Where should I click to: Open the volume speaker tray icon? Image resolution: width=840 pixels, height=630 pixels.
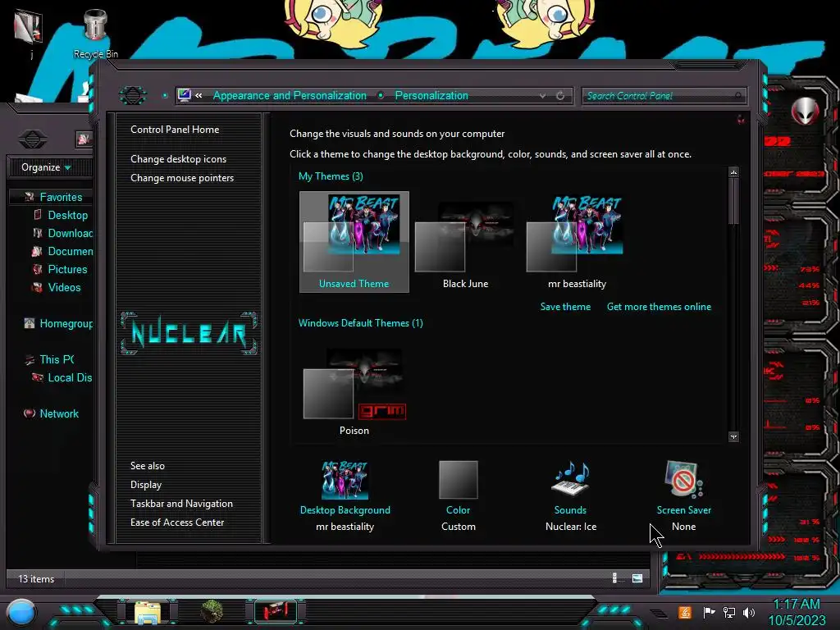(749, 612)
